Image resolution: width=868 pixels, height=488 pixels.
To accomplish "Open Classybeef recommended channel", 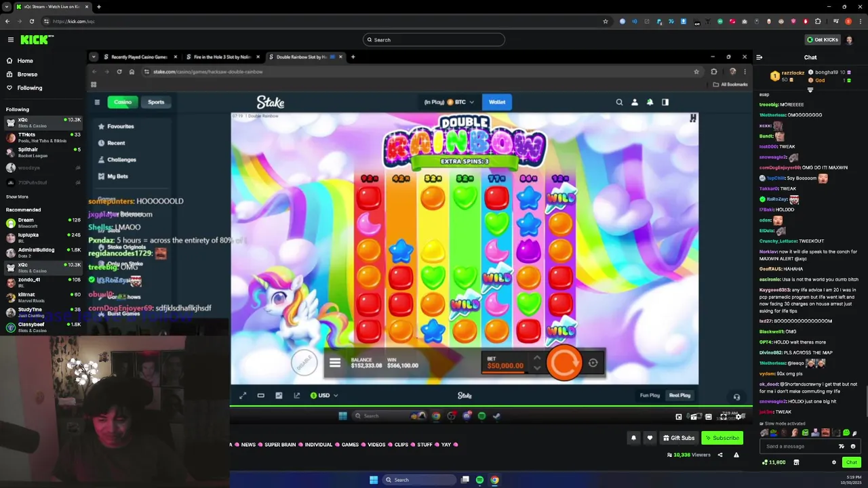I will click(x=42, y=327).
